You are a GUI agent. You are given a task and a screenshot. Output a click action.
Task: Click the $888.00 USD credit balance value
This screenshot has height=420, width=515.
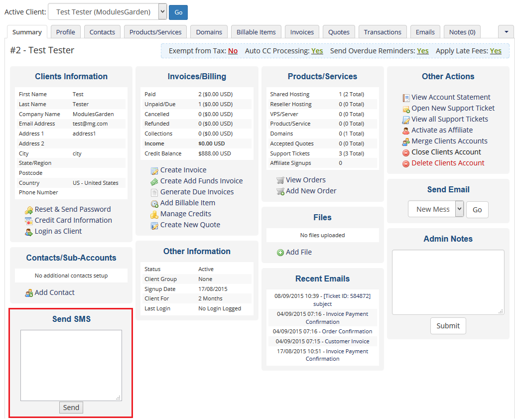215,153
